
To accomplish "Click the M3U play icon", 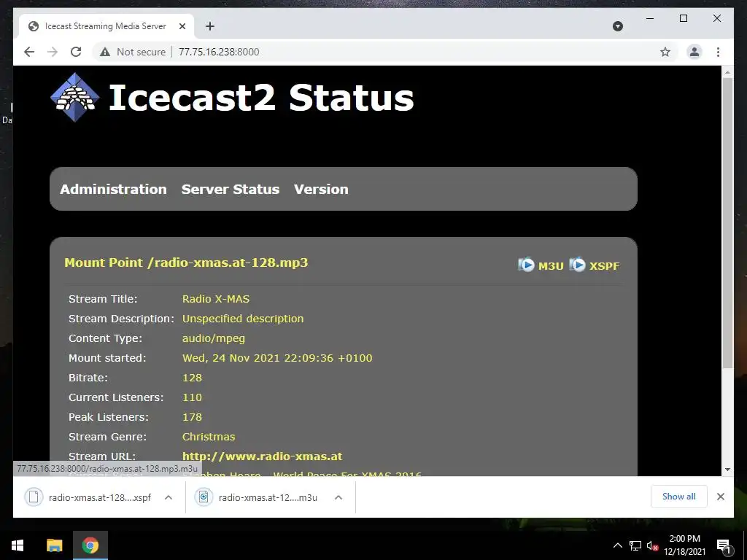I will (526, 264).
